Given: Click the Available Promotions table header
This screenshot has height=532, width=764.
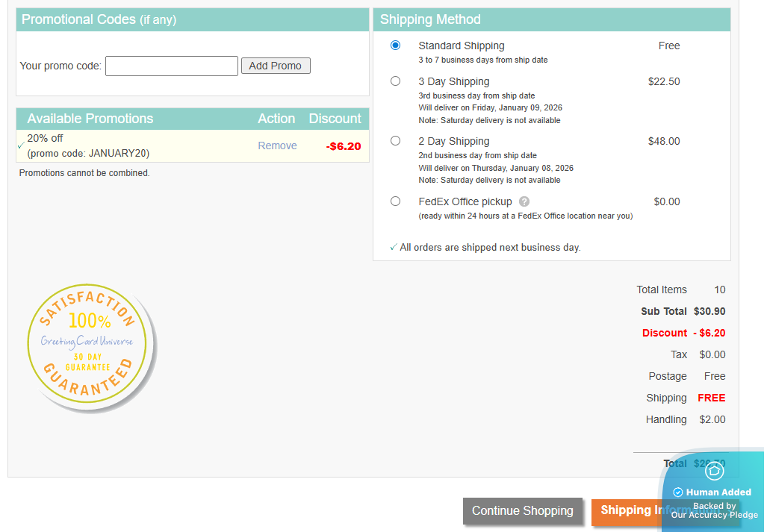Looking at the screenshot, I should tap(90, 119).
